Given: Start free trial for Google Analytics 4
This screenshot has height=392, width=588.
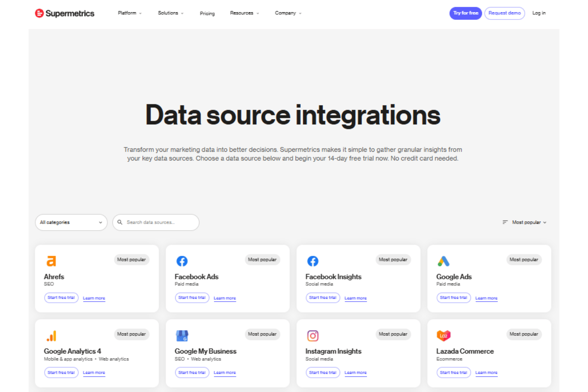Looking at the screenshot, I should click(x=61, y=373).
